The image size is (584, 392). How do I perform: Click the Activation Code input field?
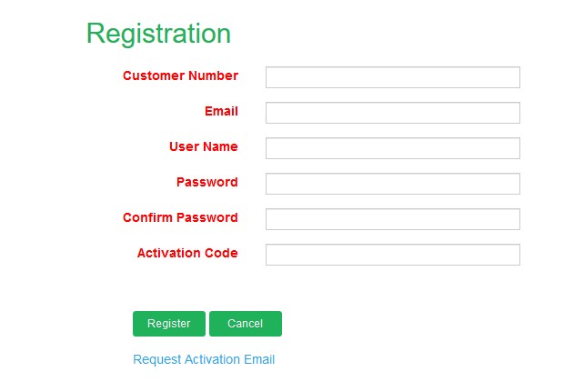point(392,255)
